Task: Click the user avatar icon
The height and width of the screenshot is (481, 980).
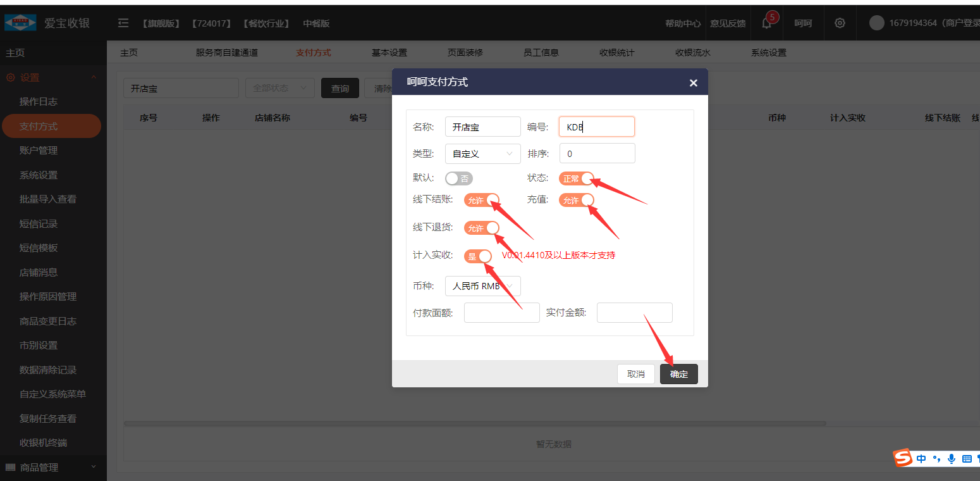Action: (x=876, y=23)
